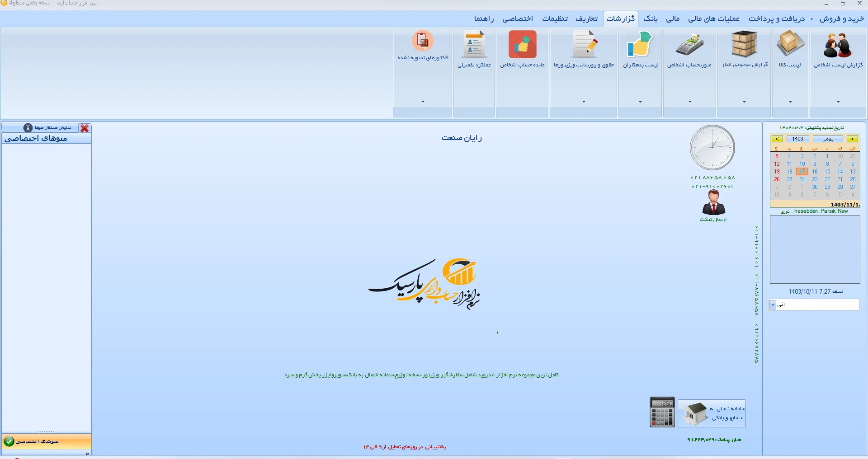The width and height of the screenshot is (868, 459).
Task: Close the منوهای اختصاصی side panel
Action: (85, 128)
